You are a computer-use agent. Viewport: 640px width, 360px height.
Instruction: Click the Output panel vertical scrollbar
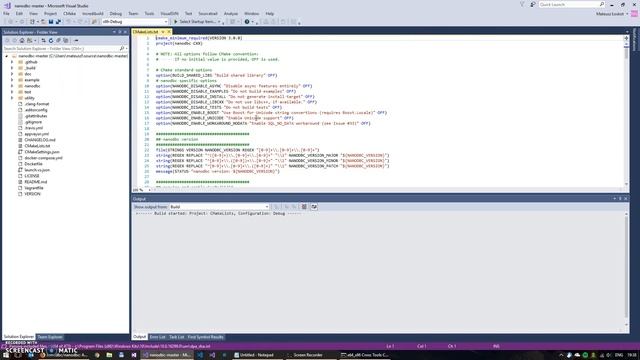tap(626, 269)
